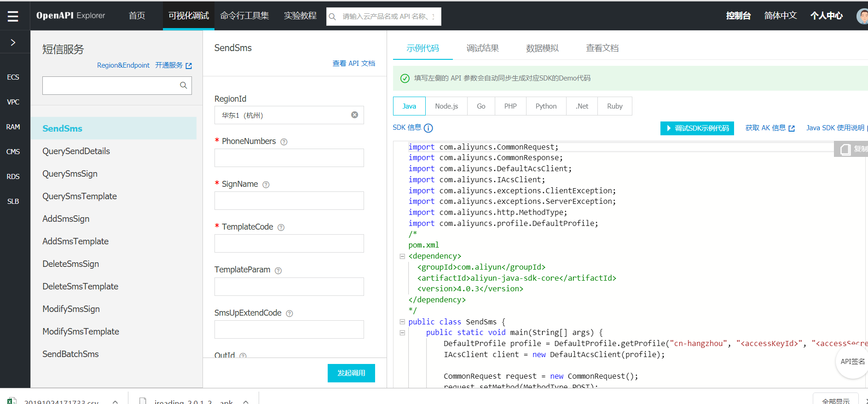Go to the 首页 tab
Screen dimensions: 868x404
(137, 16)
